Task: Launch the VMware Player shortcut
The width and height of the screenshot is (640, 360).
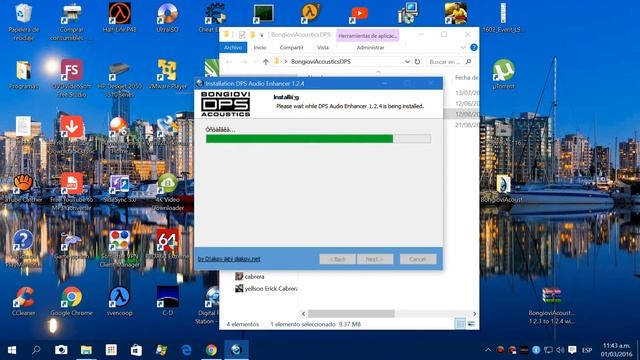Action: [167, 74]
